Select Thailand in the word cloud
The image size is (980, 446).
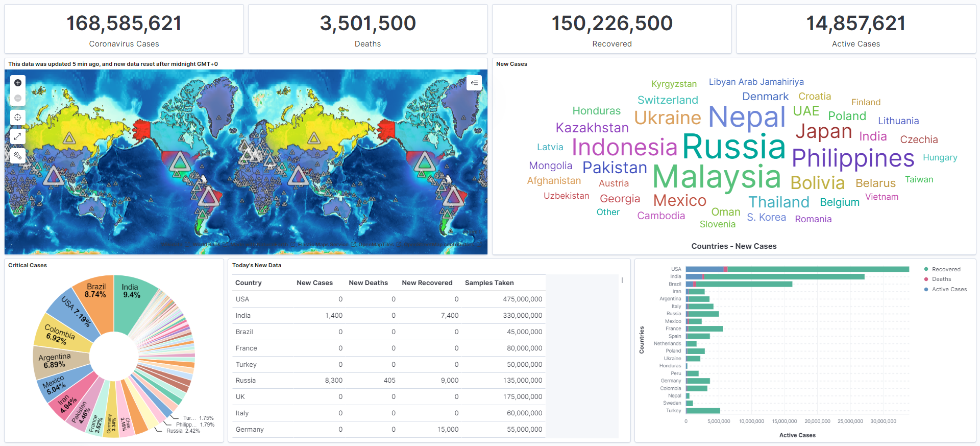(x=779, y=202)
